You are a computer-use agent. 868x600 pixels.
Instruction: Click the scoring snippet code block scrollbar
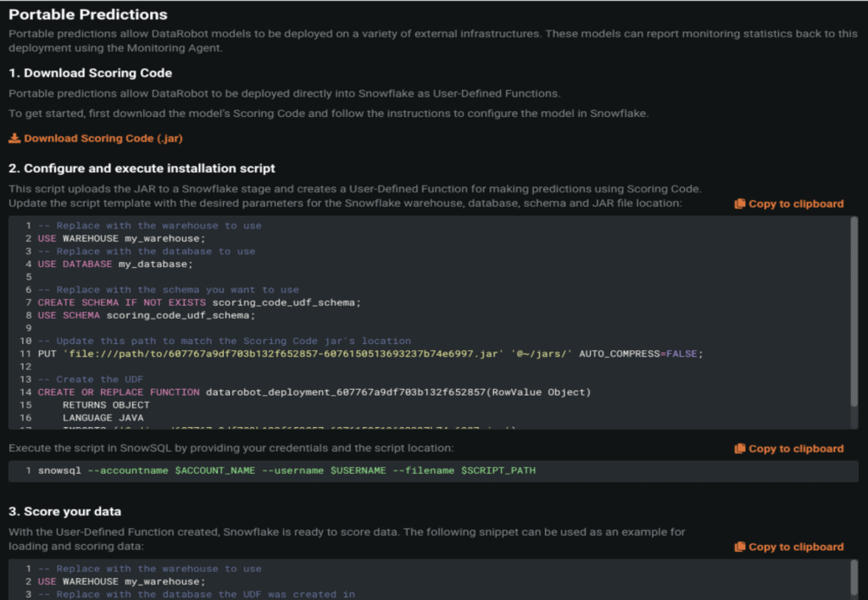pyautogui.click(x=853, y=580)
